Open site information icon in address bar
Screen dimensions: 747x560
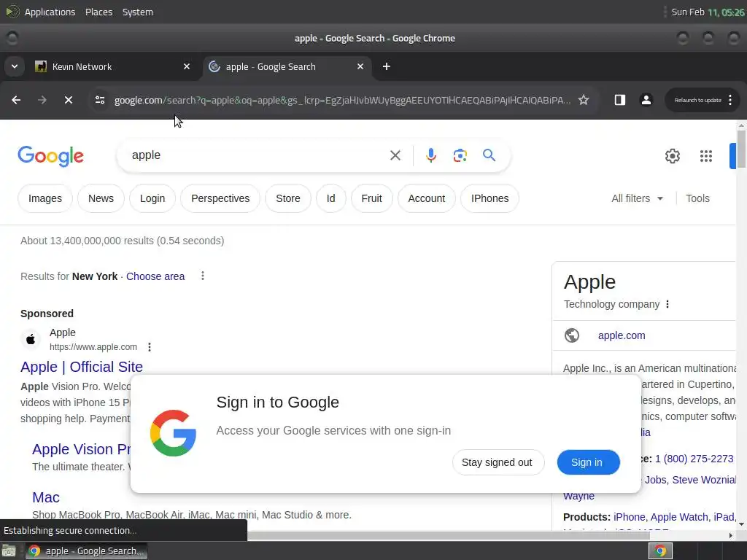click(99, 100)
